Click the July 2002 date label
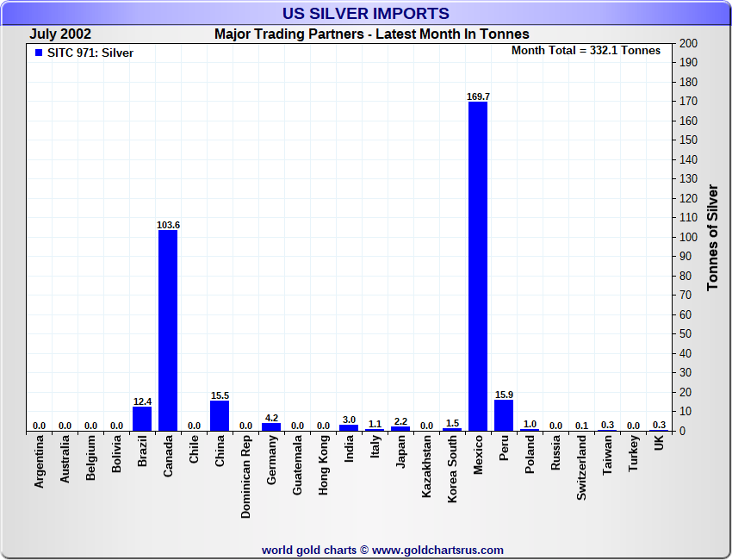This screenshot has width=732, height=560. (60, 34)
